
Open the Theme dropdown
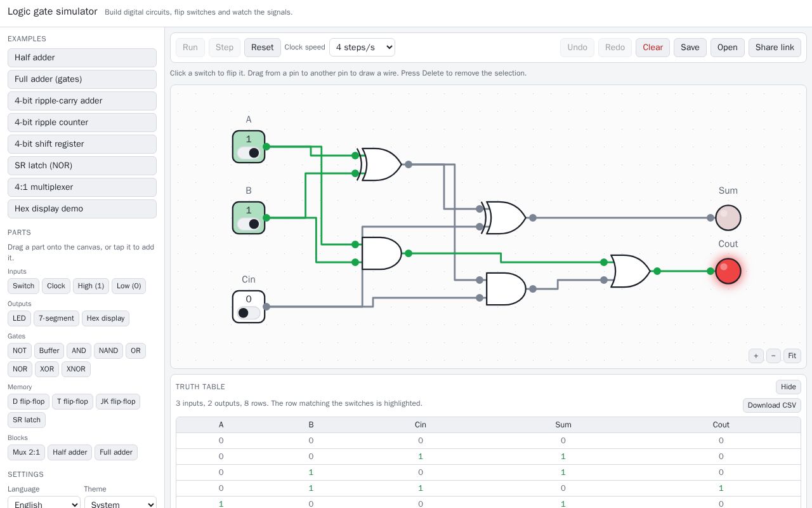(121, 505)
